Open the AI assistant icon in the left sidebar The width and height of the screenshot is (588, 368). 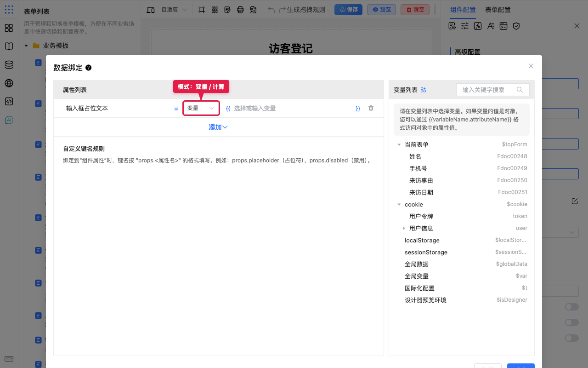9,120
